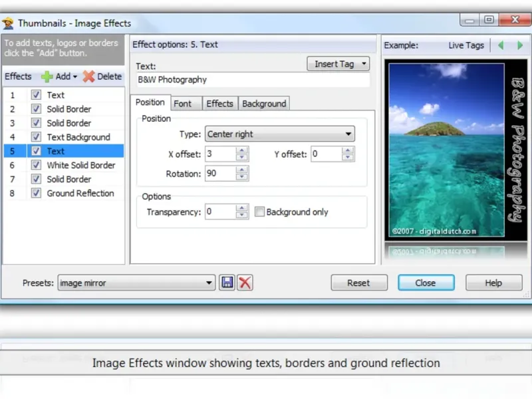
Task: Click the green previous example arrow
Action: [501, 45]
